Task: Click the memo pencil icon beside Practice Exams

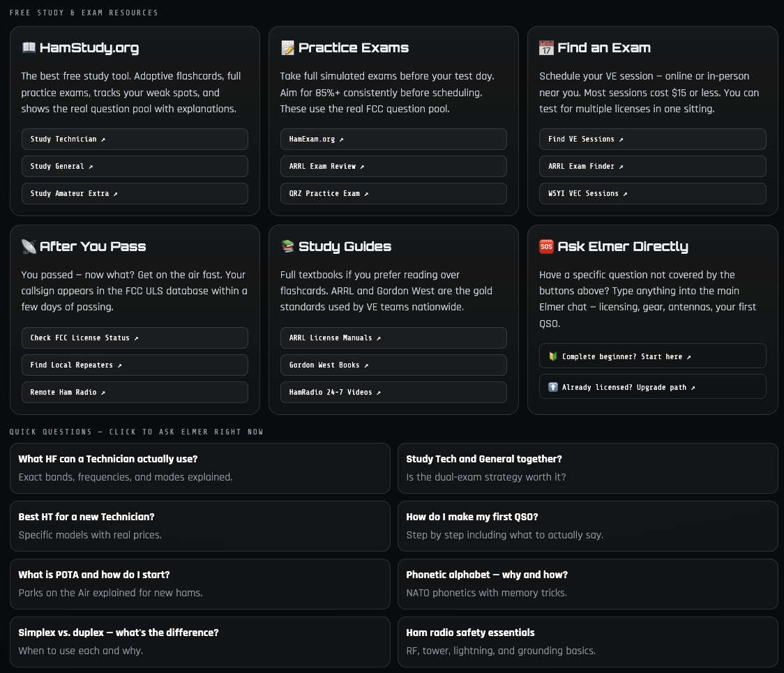Action: [x=287, y=47]
